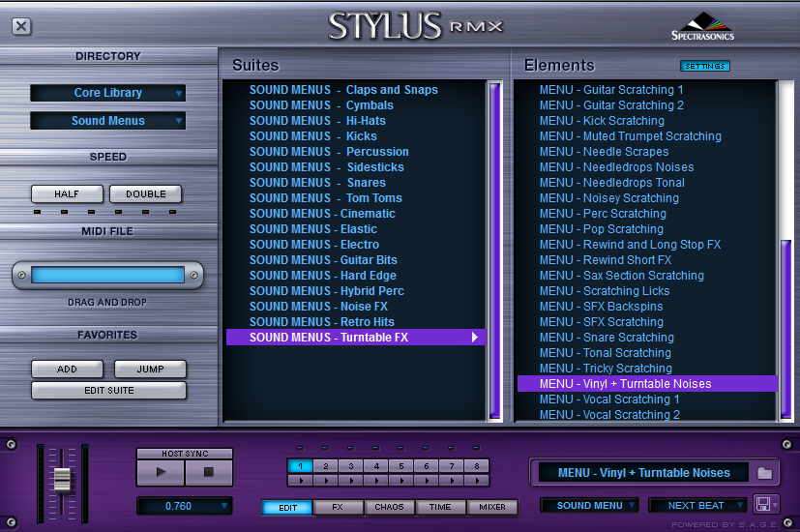Viewport: 800px width, 532px height.
Task: Open the 0.760 tempo dropdown
Action: pos(184,506)
